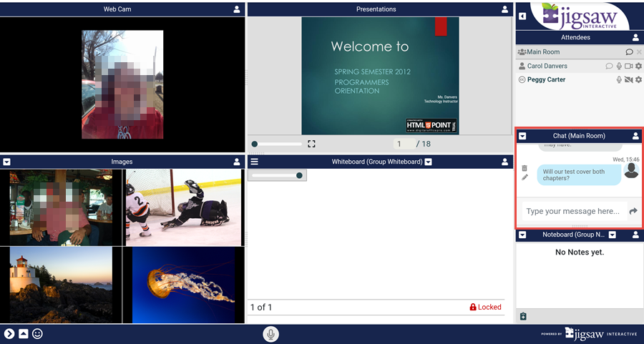Toggle Carol Danvers' microphone icon
The height and width of the screenshot is (344, 644).
pyautogui.click(x=619, y=66)
